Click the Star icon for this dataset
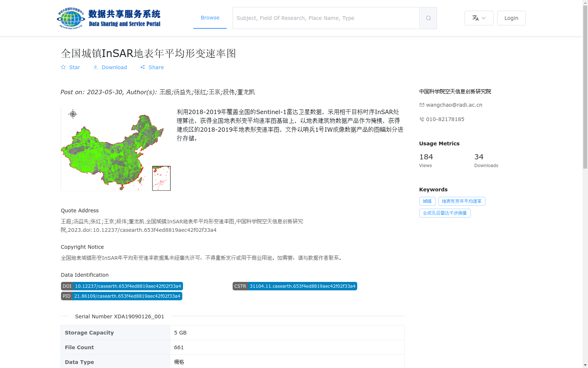Screen dimensions: 588x368 [x=63, y=67]
